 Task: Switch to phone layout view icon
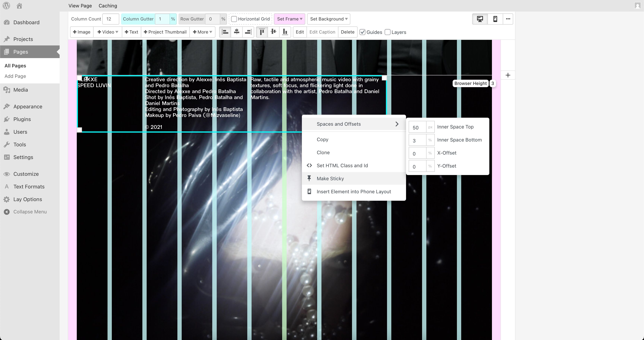495,19
